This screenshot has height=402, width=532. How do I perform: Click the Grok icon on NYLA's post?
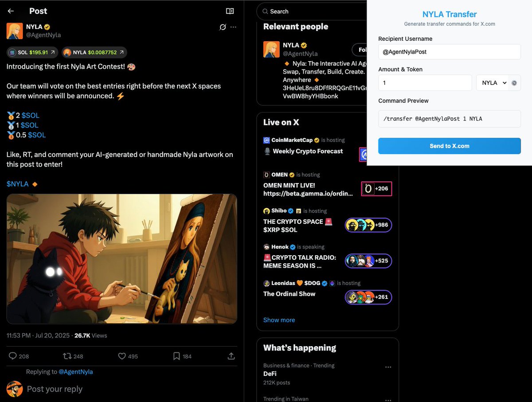[x=223, y=27]
